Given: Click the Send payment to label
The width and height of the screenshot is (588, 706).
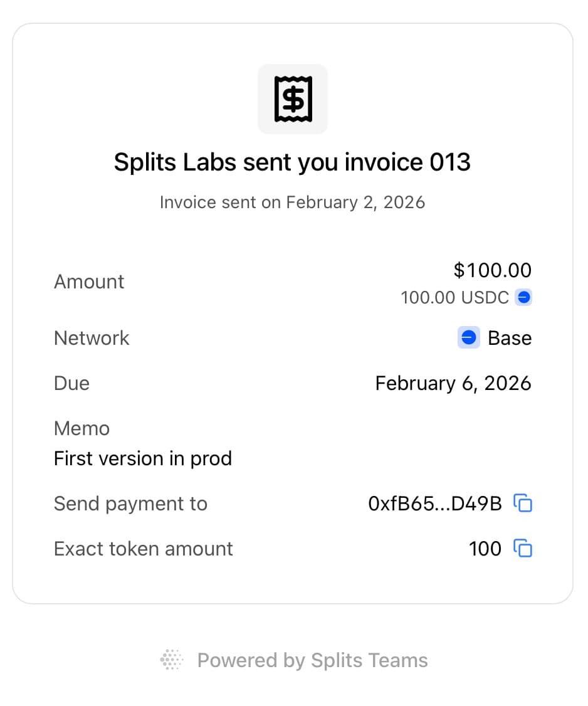Looking at the screenshot, I should (130, 503).
